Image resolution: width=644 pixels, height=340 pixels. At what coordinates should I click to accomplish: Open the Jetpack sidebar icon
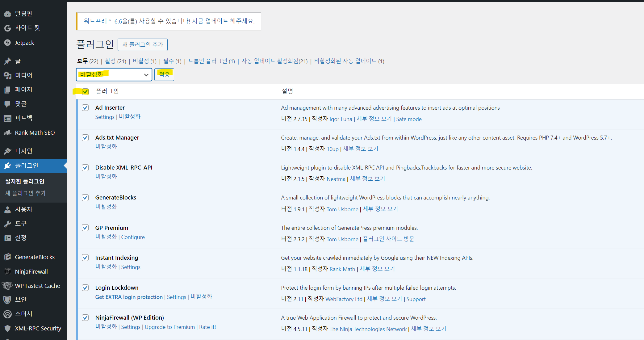[x=7, y=43]
